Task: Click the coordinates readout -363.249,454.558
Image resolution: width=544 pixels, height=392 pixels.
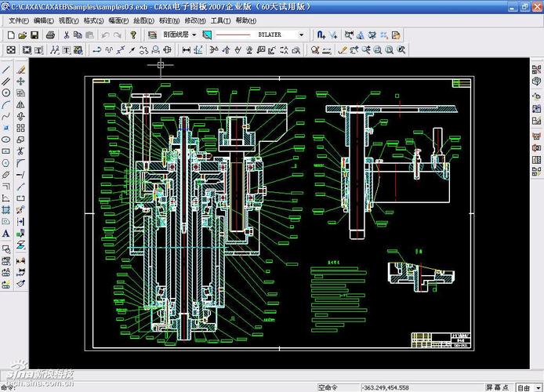Action: pos(386,387)
